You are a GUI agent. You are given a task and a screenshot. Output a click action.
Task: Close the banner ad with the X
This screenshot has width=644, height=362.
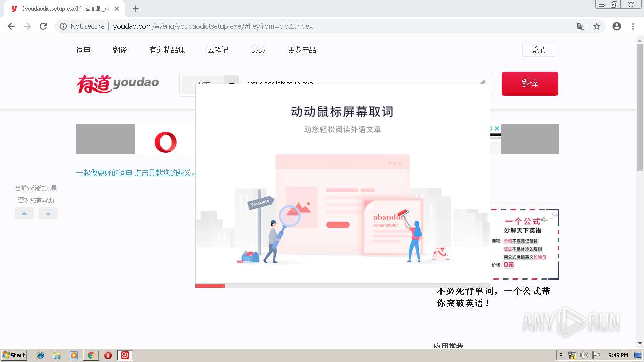[x=497, y=129]
